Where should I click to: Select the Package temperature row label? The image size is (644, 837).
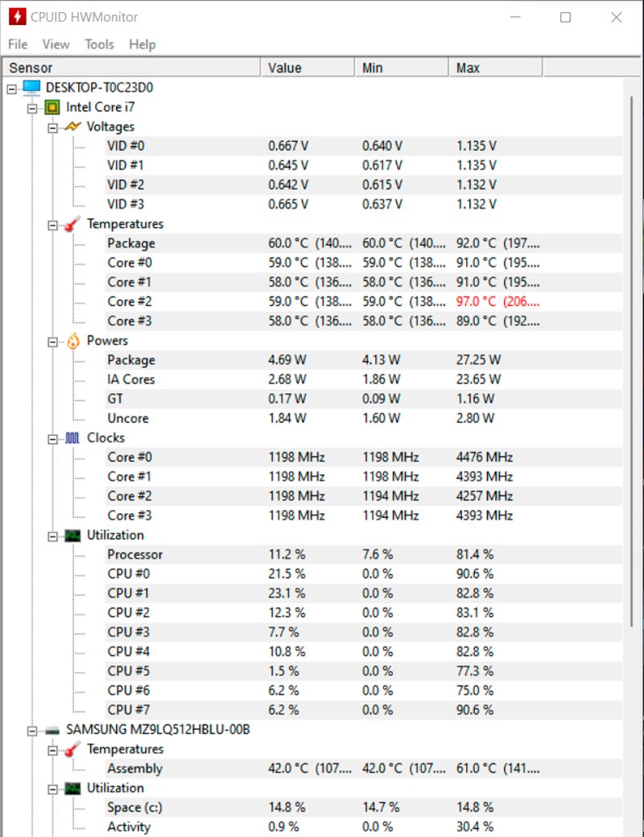coord(131,243)
